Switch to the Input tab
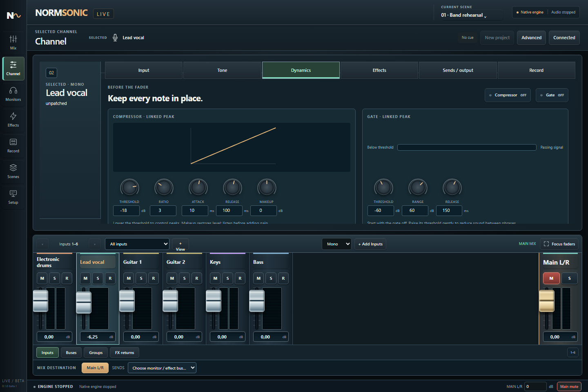588x392 pixels. point(144,70)
